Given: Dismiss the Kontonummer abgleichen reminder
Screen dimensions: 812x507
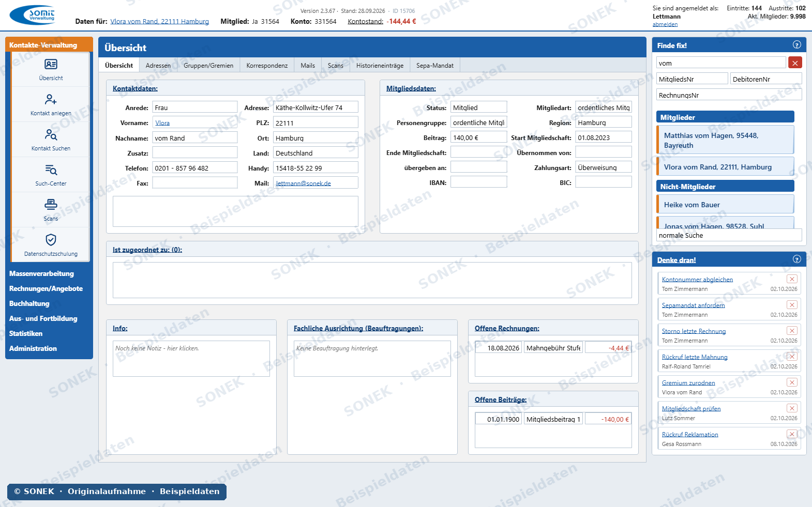Looking at the screenshot, I should (792, 279).
